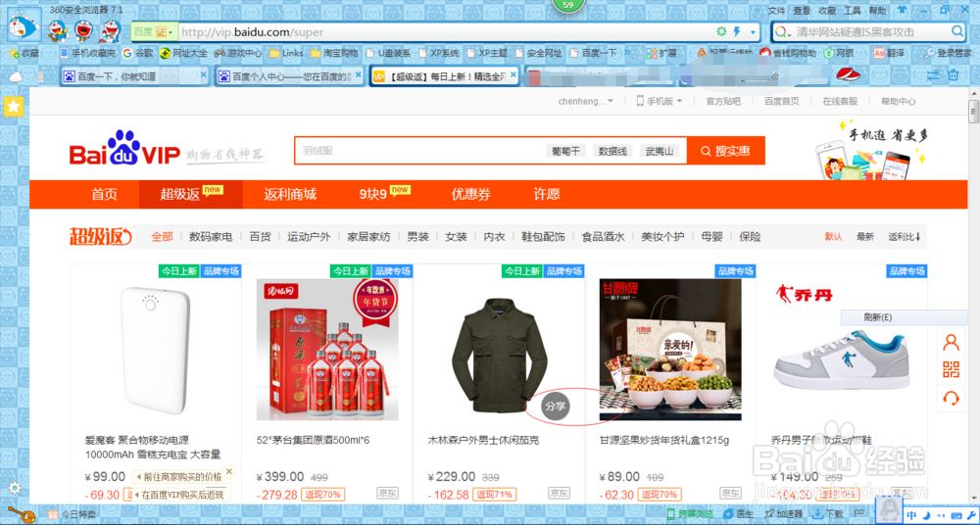Click the lightning speed-mode icon in address bar
The height and width of the screenshot is (525, 980).
coord(736,32)
